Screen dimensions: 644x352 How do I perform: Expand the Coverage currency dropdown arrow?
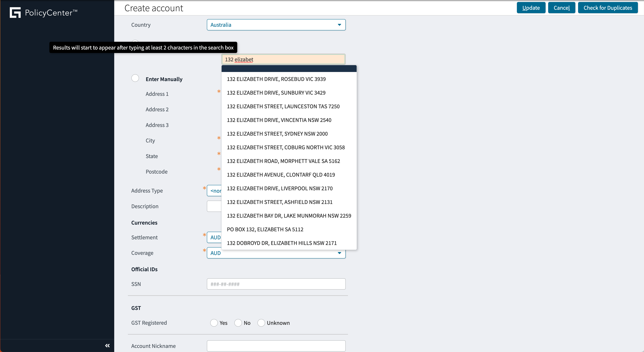339,253
